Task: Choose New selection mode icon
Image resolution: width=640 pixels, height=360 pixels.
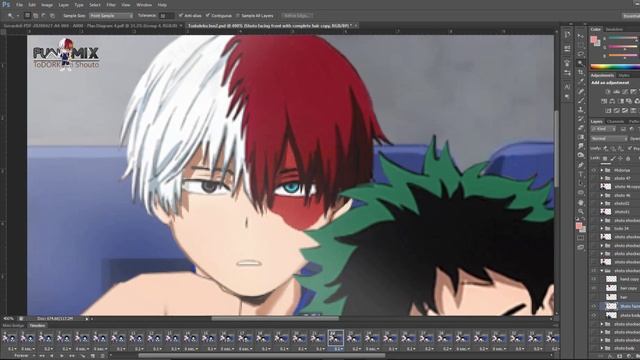Action: click(27, 16)
